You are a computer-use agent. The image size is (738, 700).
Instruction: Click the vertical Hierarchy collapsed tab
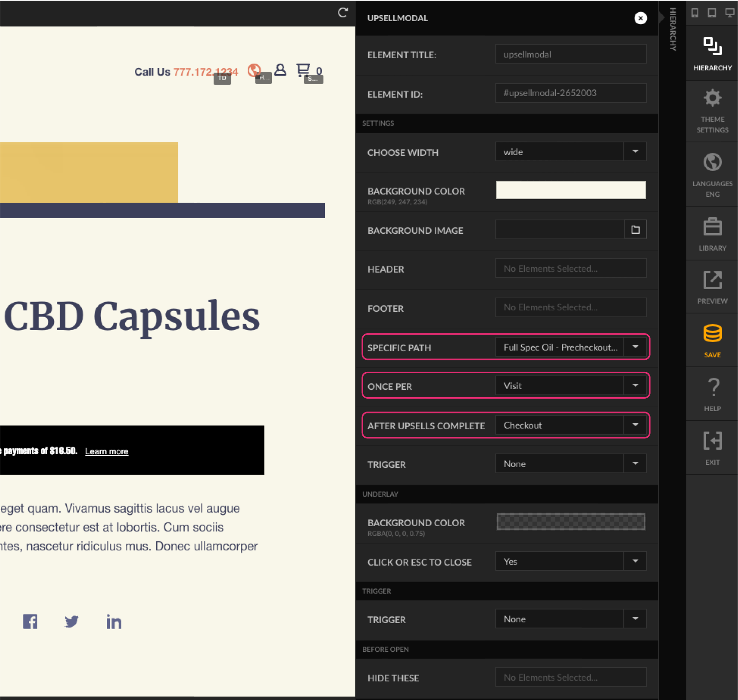(672, 29)
